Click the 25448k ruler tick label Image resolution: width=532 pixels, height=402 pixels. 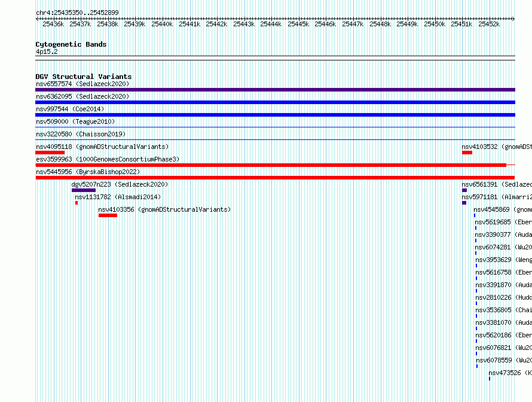[x=380, y=24]
